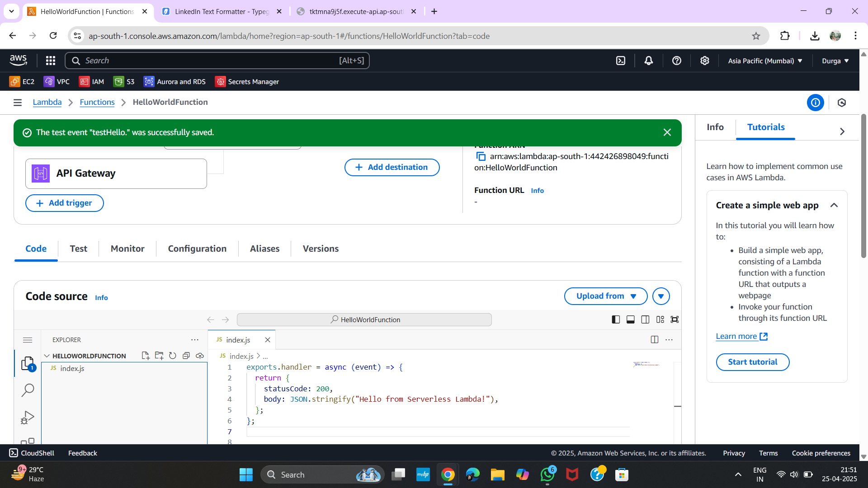
Task: Open the Explorer view icon in the activity bar
Action: [x=28, y=363]
